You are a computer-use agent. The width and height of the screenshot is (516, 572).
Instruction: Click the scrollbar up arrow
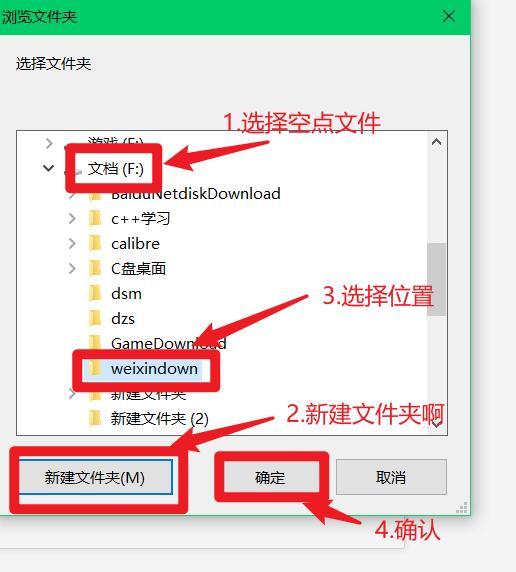click(436, 142)
